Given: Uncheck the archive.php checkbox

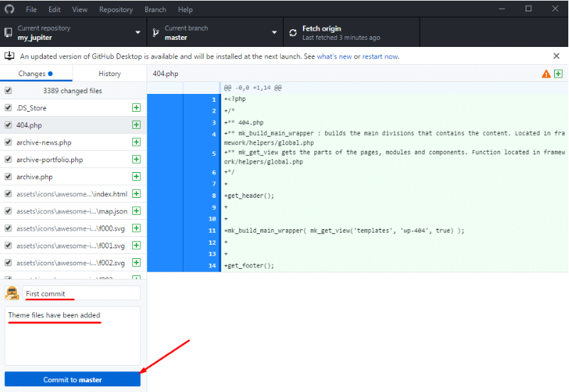Looking at the screenshot, I should [x=8, y=176].
